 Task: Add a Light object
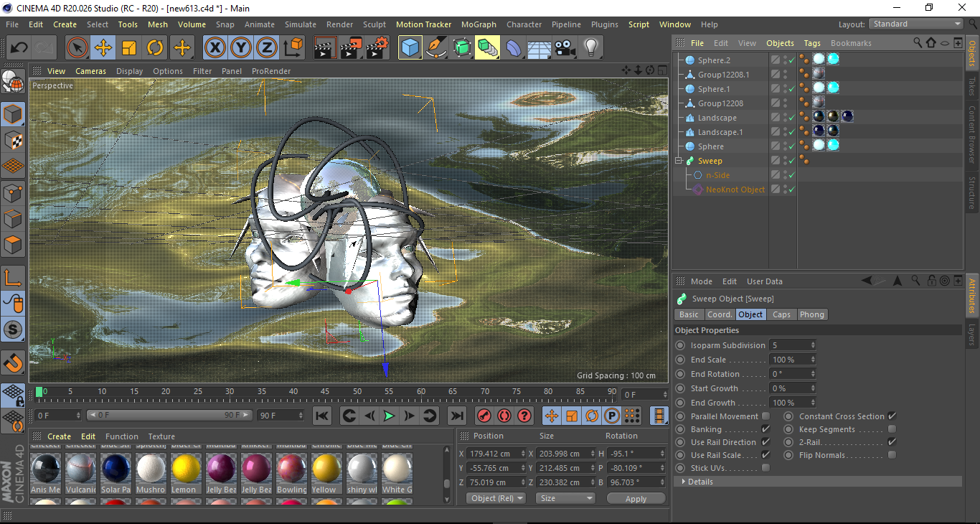591,48
